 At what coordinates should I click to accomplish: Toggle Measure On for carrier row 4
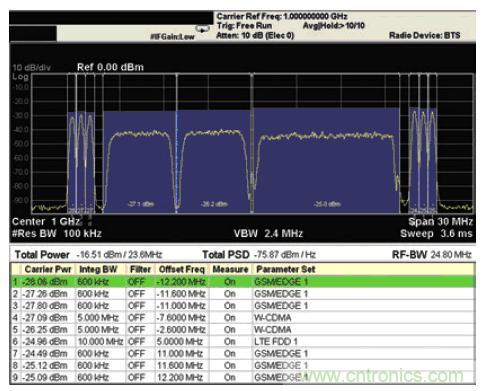coord(230,318)
